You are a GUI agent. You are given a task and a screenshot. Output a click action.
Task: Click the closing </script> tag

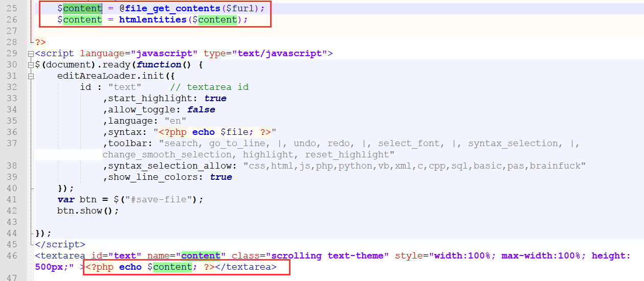click(x=60, y=245)
